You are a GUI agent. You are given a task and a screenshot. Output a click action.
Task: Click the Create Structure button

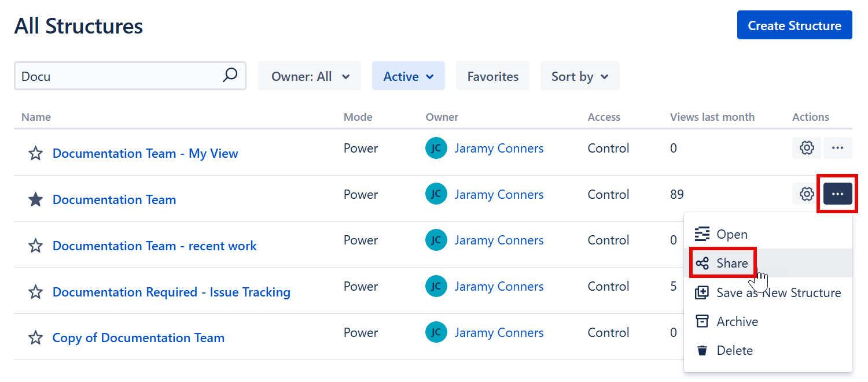tap(794, 25)
